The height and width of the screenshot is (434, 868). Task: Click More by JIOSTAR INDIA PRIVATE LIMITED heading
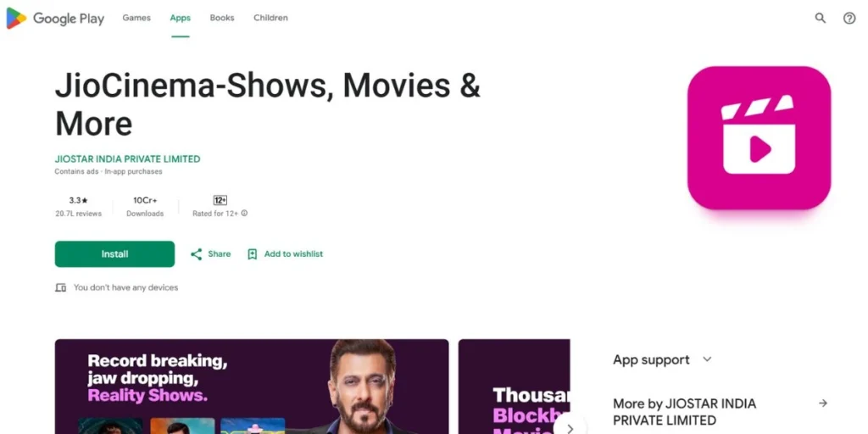click(x=684, y=412)
